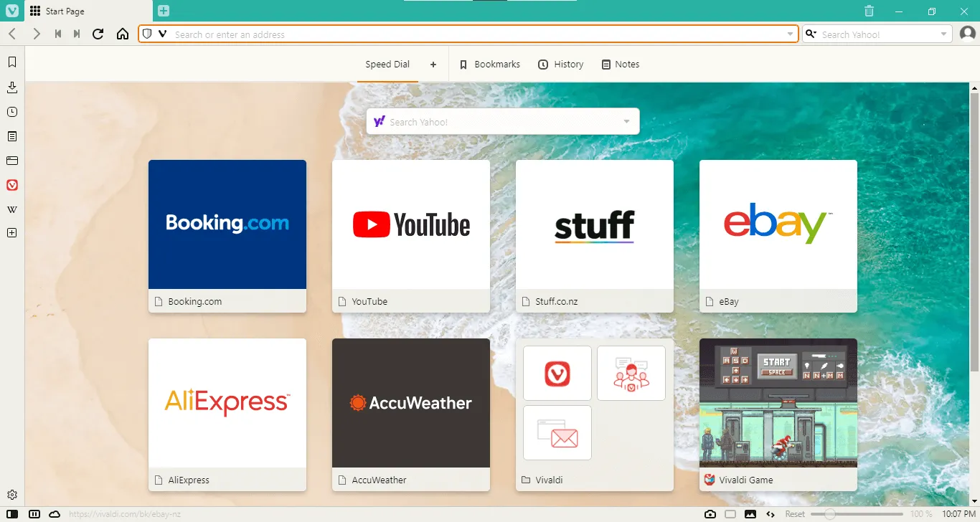This screenshot has height=522, width=980.
Task: Open settings via the gear icon
Action: pyautogui.click(x=12, y=495)
